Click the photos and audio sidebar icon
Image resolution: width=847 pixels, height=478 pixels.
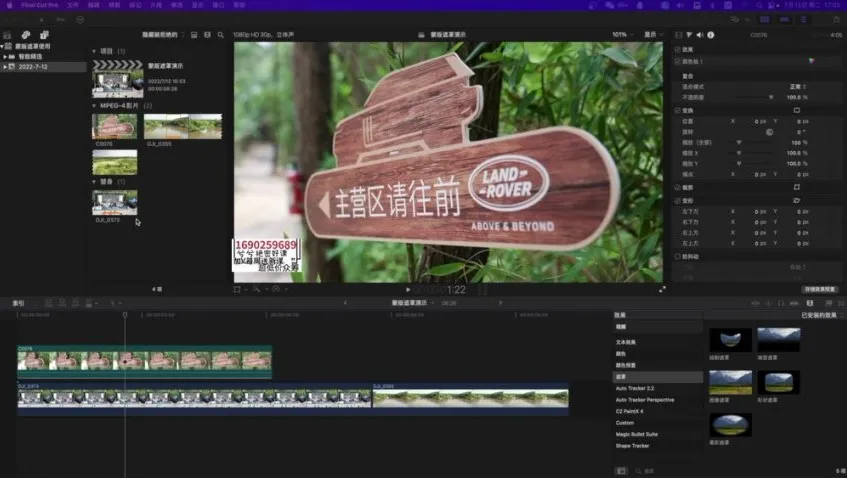[28, 35]
